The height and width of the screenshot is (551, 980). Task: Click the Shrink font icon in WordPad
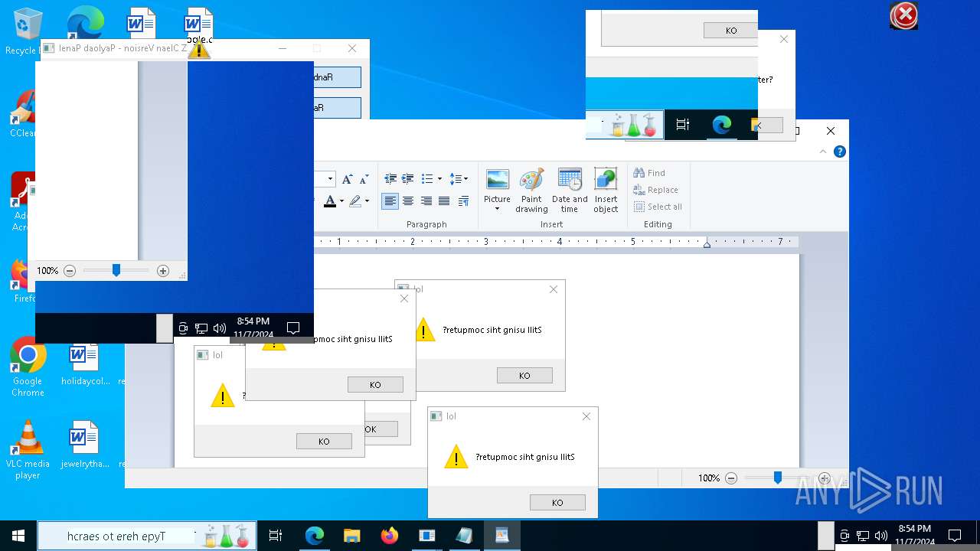point(364,179)
